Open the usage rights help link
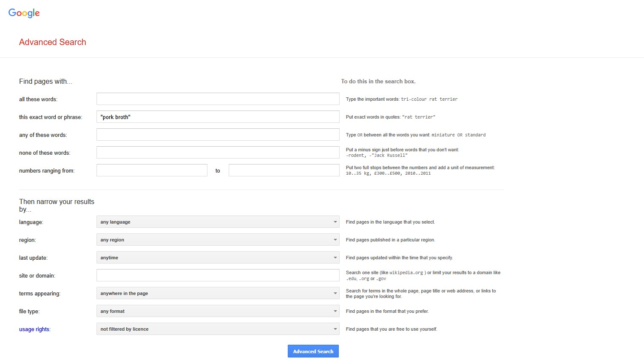644x363 pixels. coord(34,329)
